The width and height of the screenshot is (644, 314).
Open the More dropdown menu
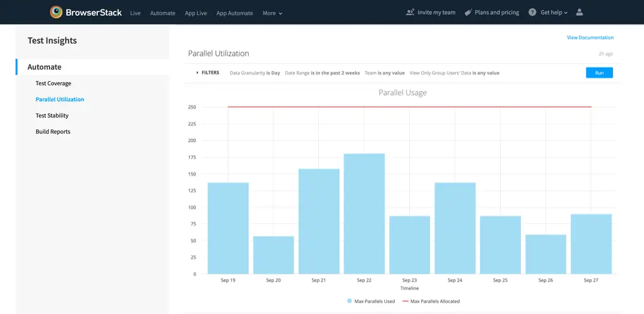272,13
